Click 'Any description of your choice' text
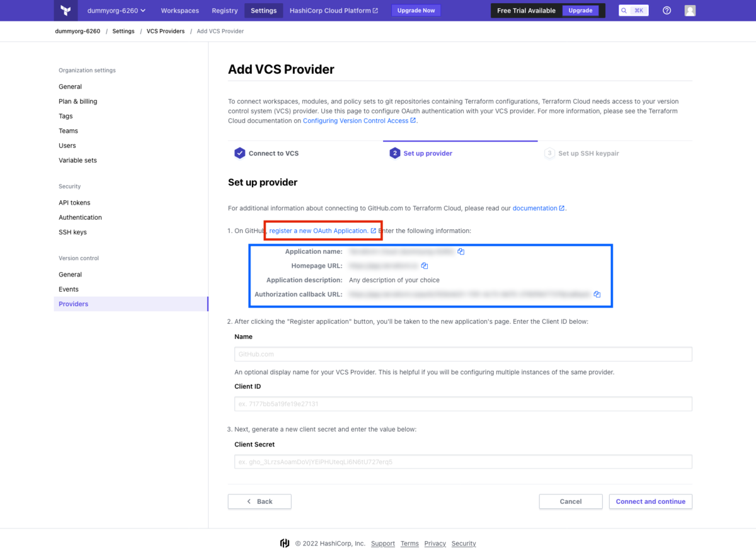The height and width of the screenshot is (548, 756). coord(394,280)
